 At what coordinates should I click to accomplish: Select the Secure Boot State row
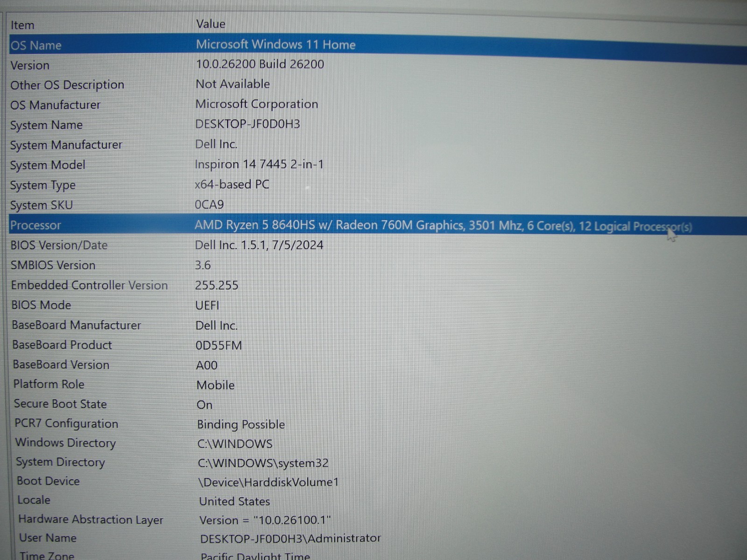[x=60, y=404]
